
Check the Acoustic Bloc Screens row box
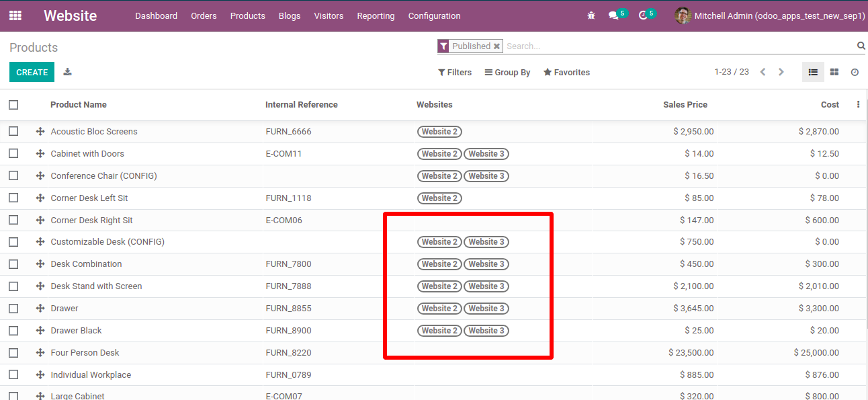tap(13, 132)
